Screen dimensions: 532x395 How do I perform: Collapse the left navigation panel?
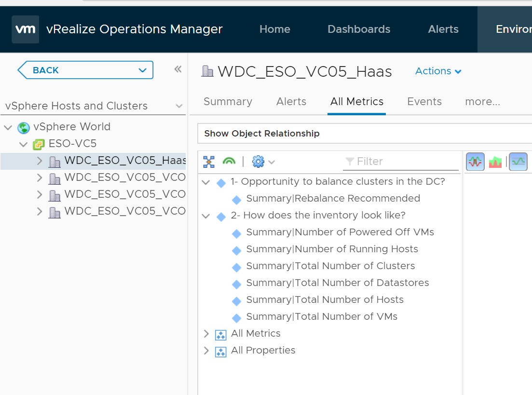178,69
